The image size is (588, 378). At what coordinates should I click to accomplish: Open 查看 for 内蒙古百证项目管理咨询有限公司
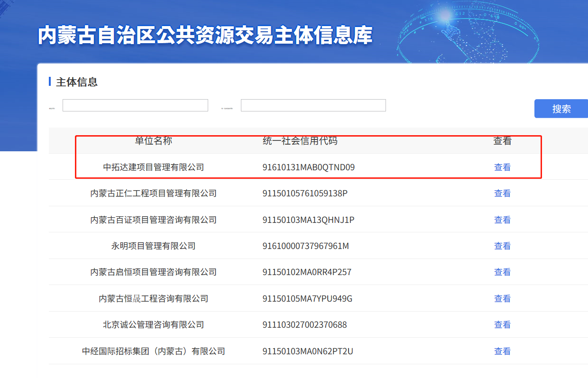coord(502,220)
